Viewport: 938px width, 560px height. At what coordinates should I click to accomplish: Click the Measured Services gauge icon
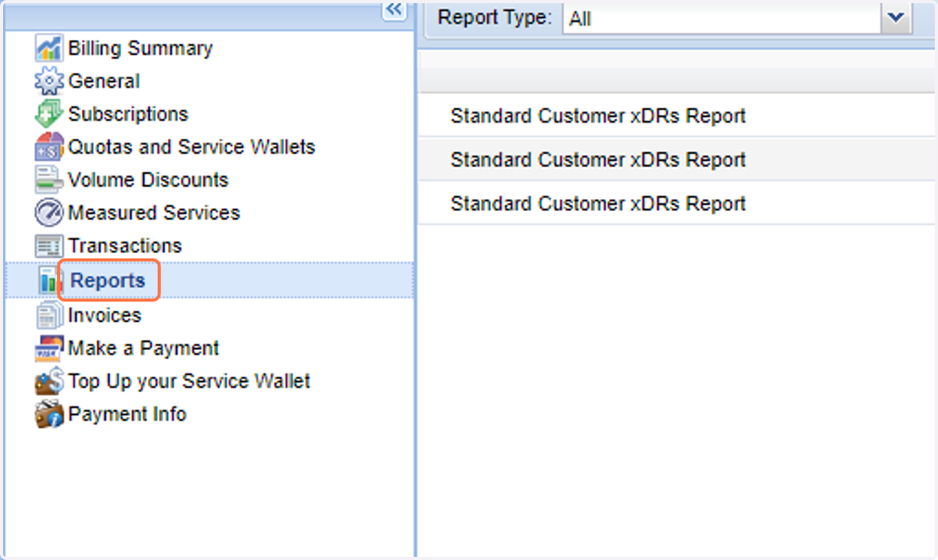pos(48,212)
